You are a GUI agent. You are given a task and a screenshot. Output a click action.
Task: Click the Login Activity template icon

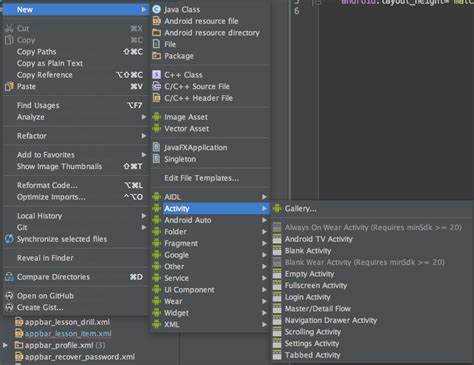(x=277, y=297)
